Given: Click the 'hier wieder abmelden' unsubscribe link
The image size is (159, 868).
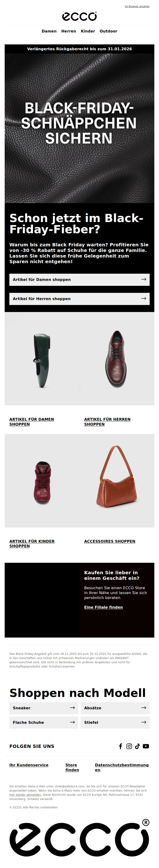Looking at the screenshot, I should pyautogui.click(x=25, y=795).
